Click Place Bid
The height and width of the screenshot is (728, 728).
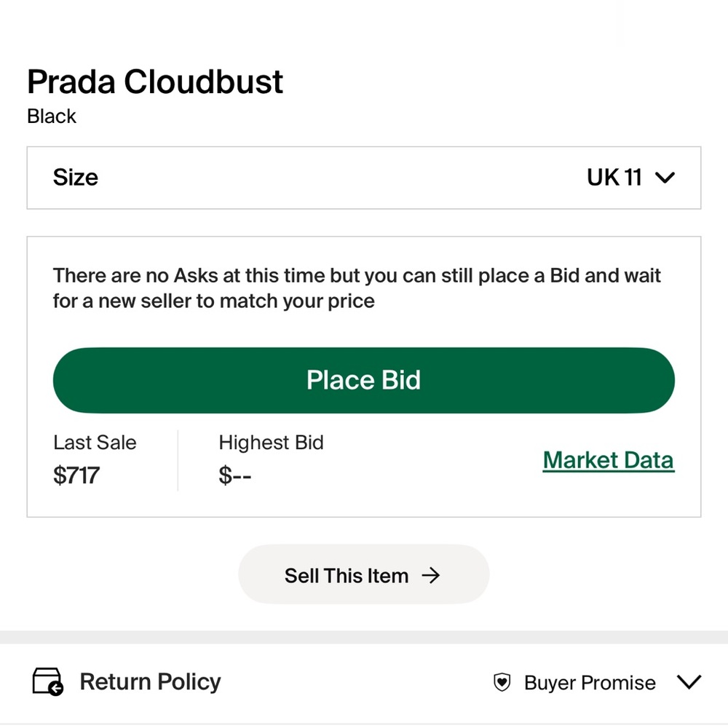point(363,379)
